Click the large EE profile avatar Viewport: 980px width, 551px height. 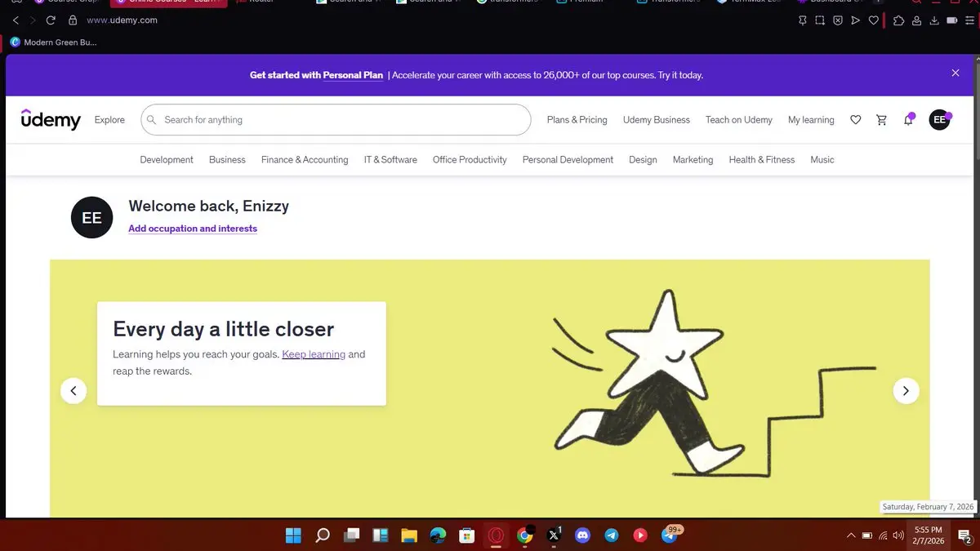[x=92, y=218]
